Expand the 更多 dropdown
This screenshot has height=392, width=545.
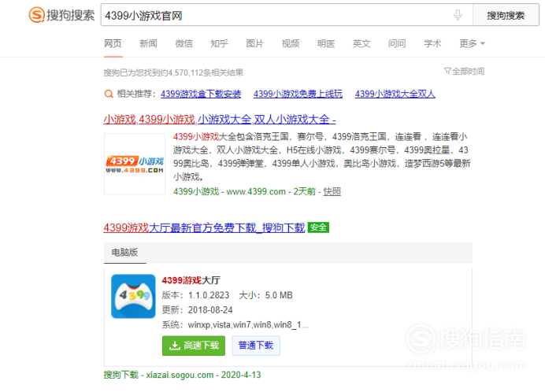tap(472, 43)
